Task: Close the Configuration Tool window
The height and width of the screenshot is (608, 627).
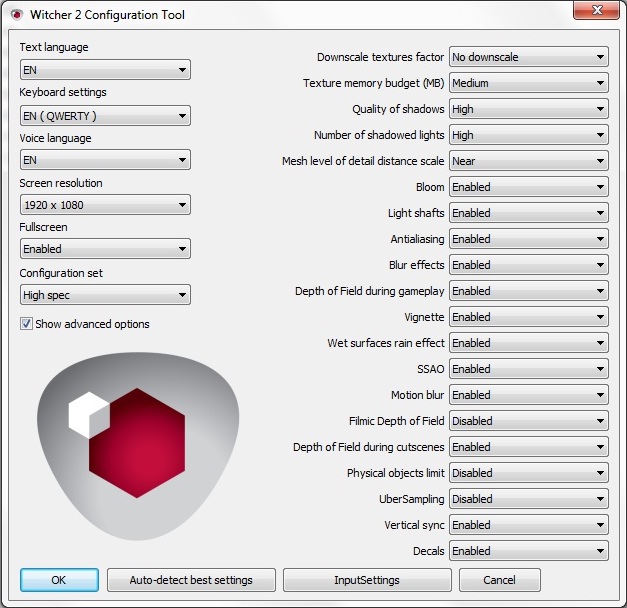Action: pos(597,10)
